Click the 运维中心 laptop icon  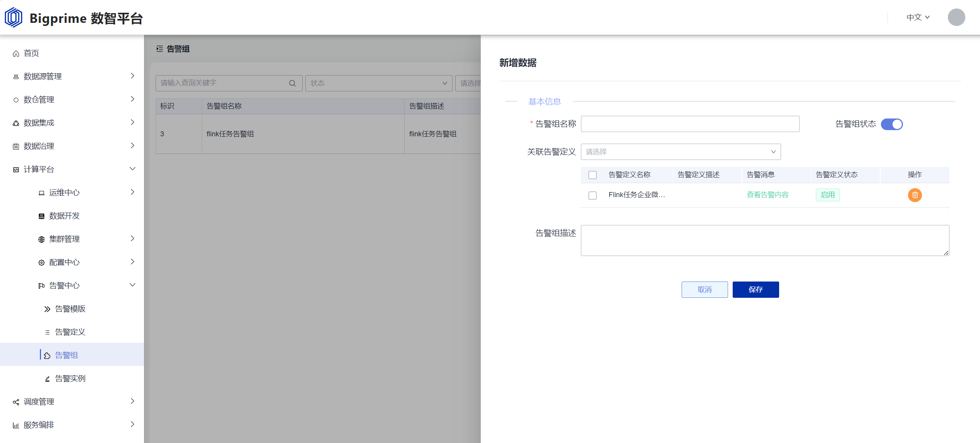tap(41, 193)
